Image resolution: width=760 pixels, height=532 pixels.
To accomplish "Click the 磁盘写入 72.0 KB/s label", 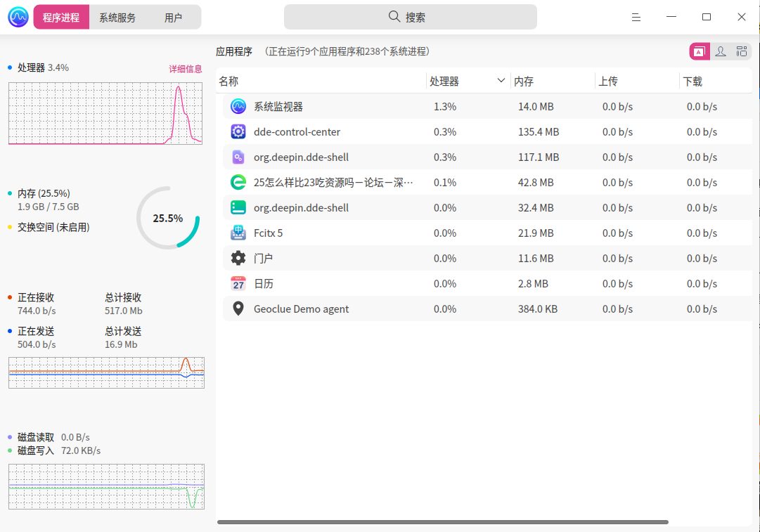I will tap(59, 450).
